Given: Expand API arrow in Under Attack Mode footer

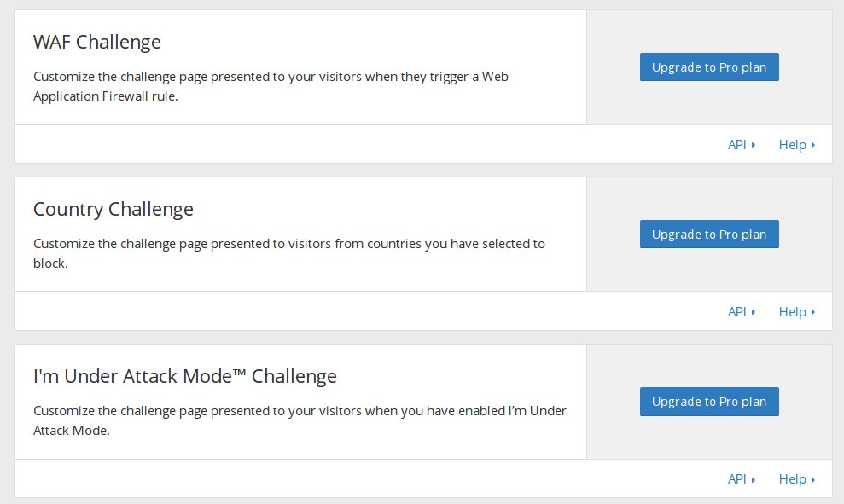Looking at the screenshot, I should [754, 479].
